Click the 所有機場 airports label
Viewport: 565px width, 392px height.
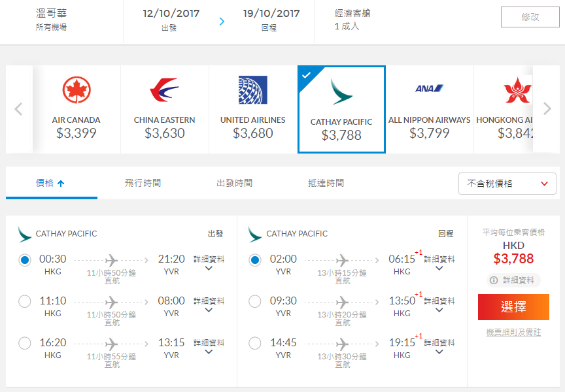pos(51,27)
